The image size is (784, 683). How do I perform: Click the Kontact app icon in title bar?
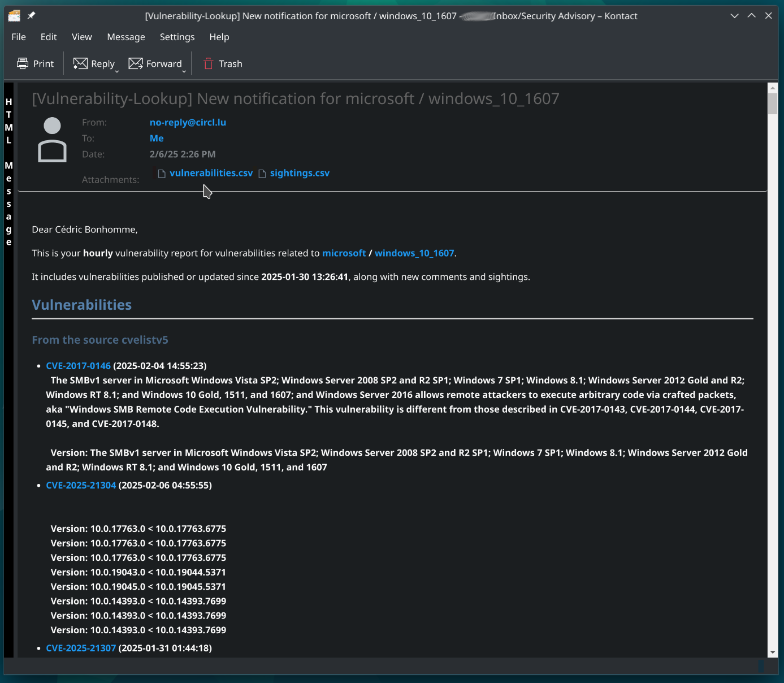[14, 16]
